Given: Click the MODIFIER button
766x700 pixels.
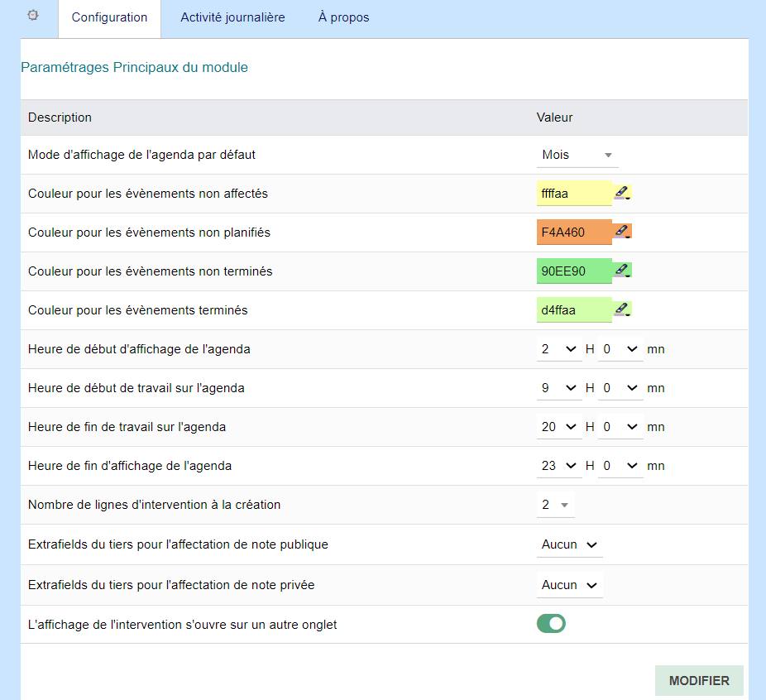Looking at the screenshot, I should point(699,681).
